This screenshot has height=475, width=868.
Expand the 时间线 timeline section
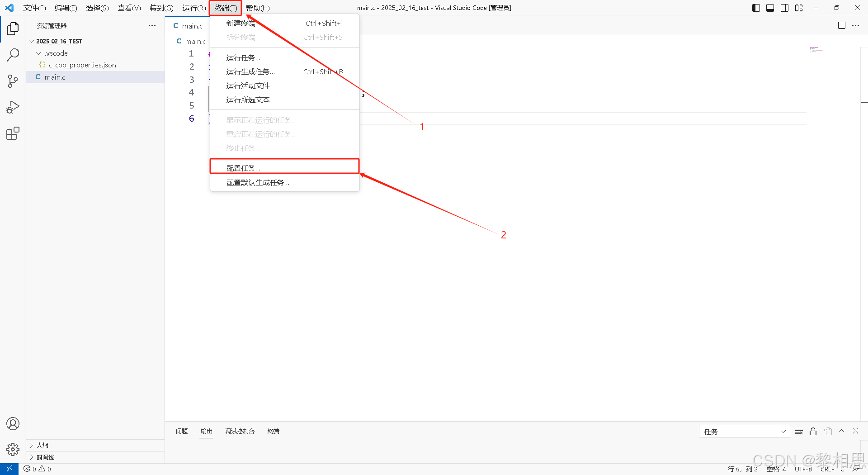(95, 457)
